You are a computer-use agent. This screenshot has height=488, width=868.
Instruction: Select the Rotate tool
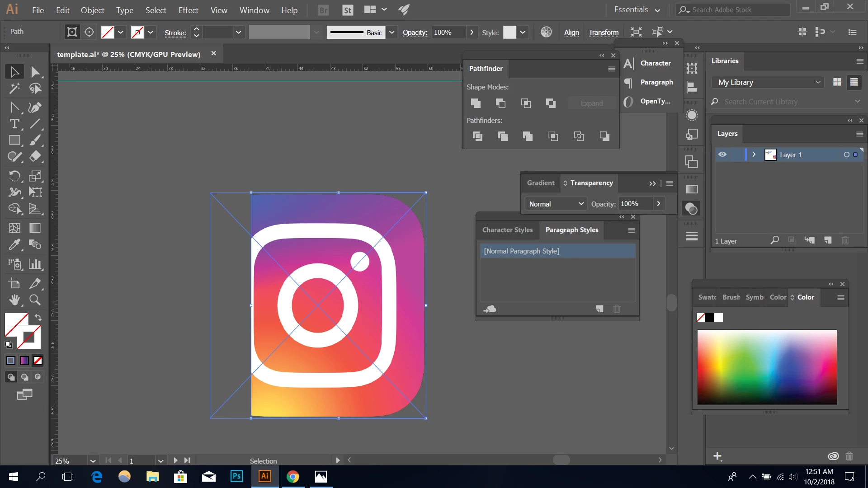click(x=14, y=175)
